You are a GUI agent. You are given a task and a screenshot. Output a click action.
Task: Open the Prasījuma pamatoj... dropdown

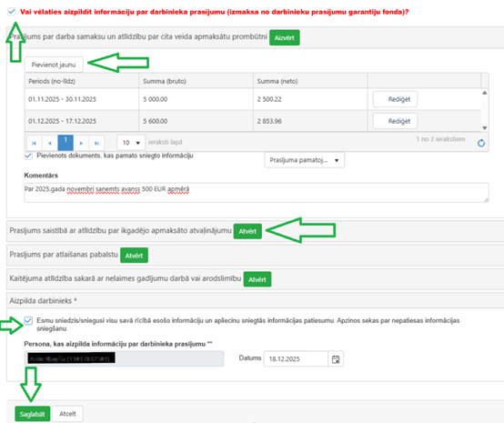tap(304, 160)
